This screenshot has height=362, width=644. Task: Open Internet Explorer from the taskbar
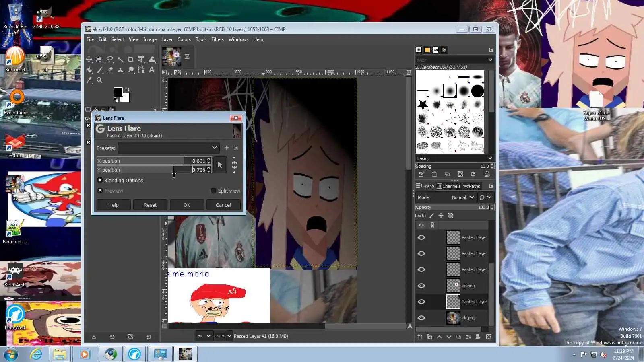click(x=36, y=354)
